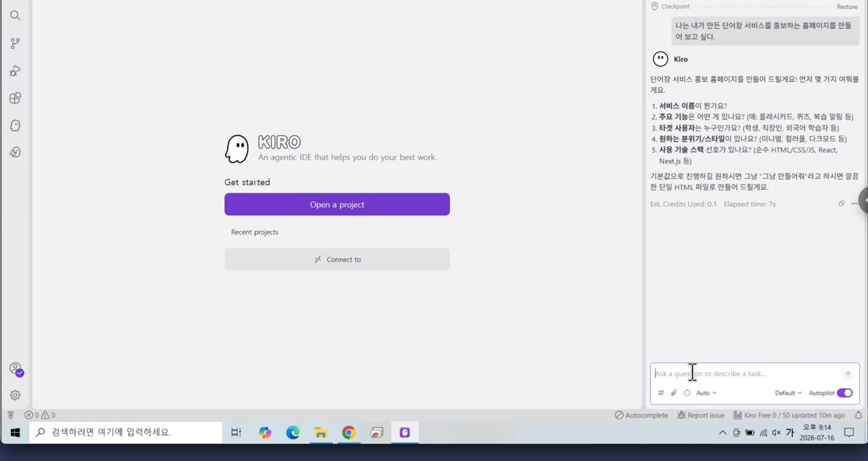The image size is (868, 461).
Task: Click the Connect to button
Action: coord(337,259)
